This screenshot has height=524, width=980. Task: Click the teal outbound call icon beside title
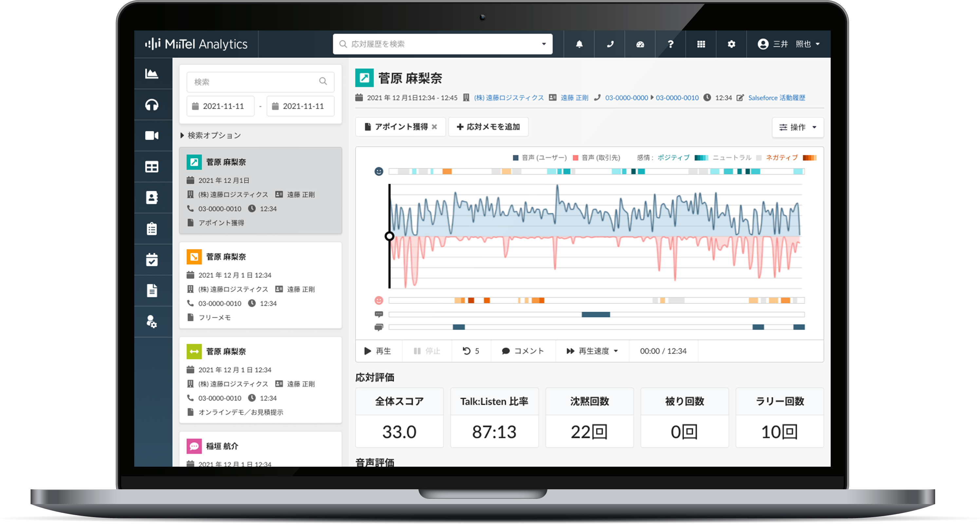point(364,78)
